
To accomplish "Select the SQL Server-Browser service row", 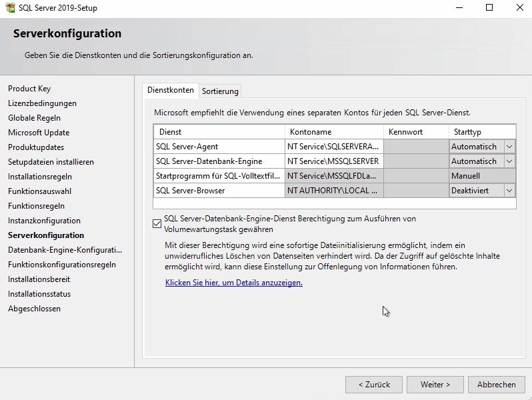I will tap(219, 191).
